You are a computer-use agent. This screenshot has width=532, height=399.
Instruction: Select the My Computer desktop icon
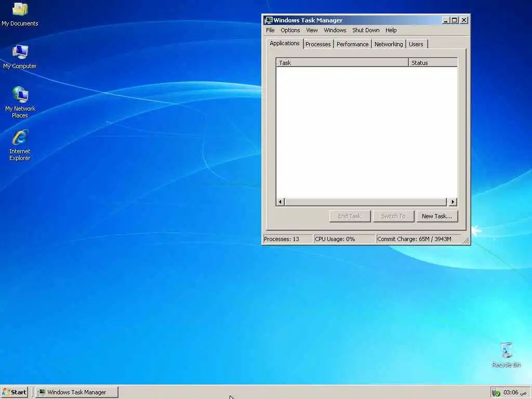click(x=20, y=57)
